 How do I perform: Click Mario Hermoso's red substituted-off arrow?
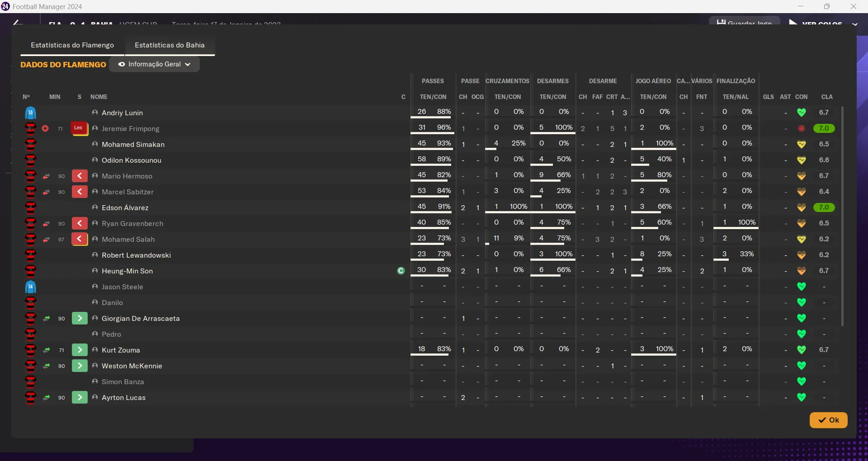[x=80, y=176]
